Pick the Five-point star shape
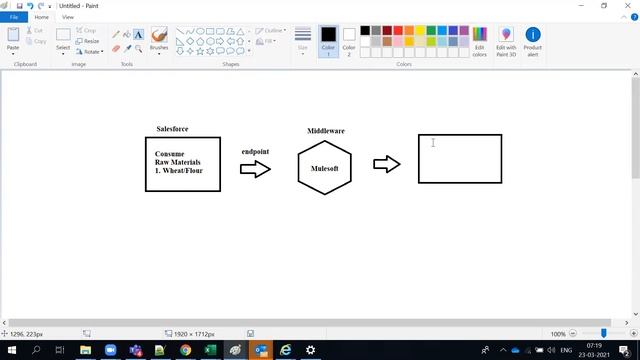Image resolution: width=640 pixels, height=360 pixels. click(x=200, y=51)
